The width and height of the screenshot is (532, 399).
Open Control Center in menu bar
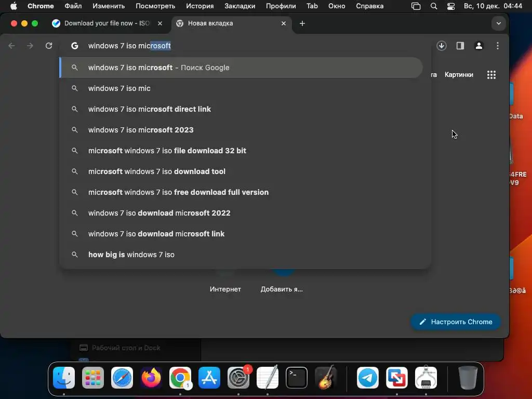tap(450, 6)
